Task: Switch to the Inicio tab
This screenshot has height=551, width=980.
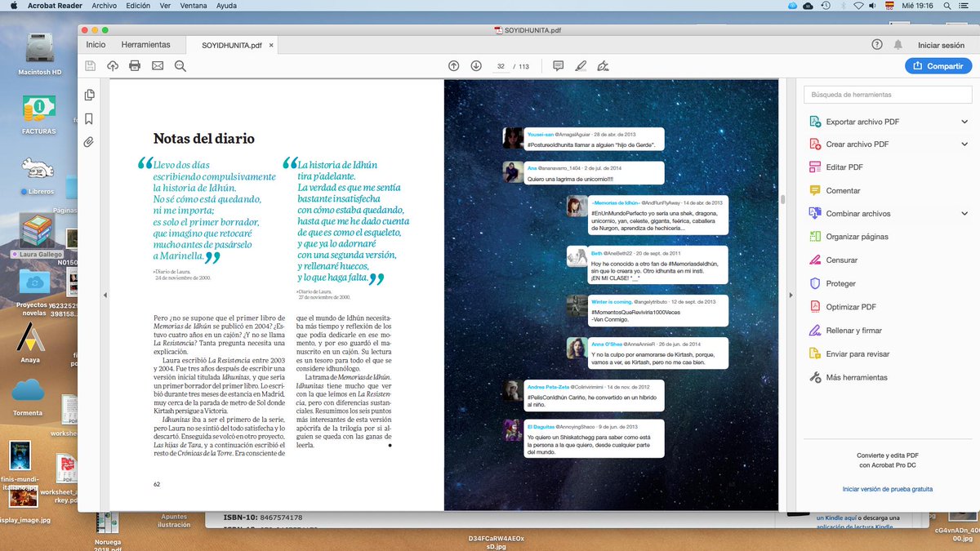Action: point(96,45)
